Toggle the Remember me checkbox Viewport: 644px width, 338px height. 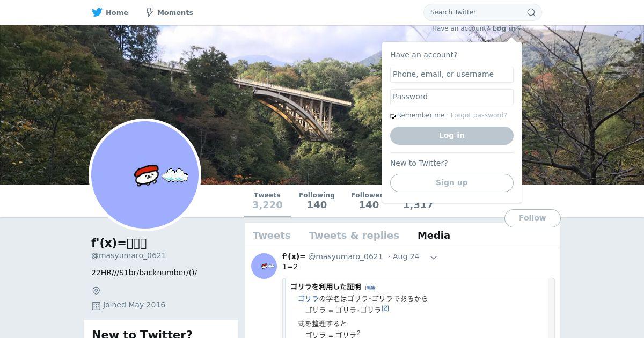click(x=393, y=116)
